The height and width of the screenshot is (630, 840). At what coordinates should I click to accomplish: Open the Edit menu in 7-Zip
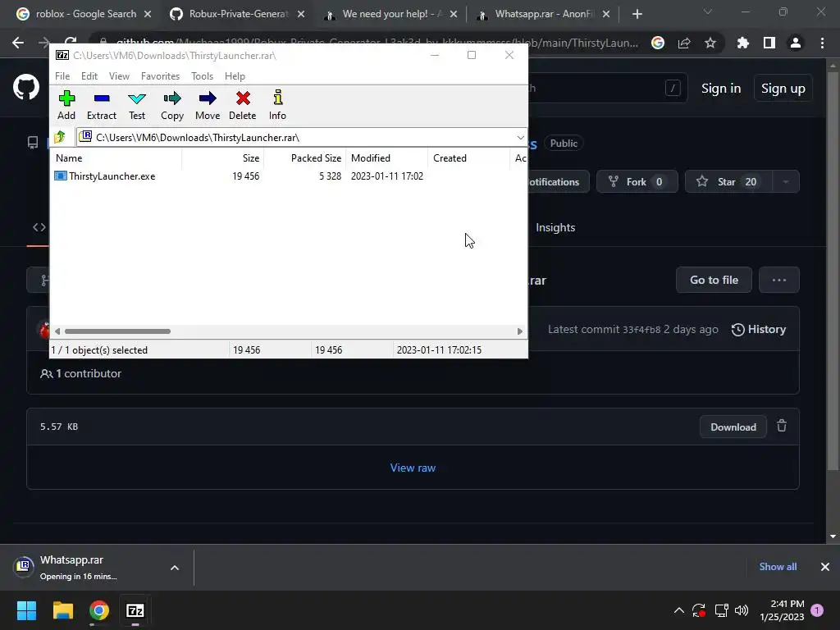(89, 76)
